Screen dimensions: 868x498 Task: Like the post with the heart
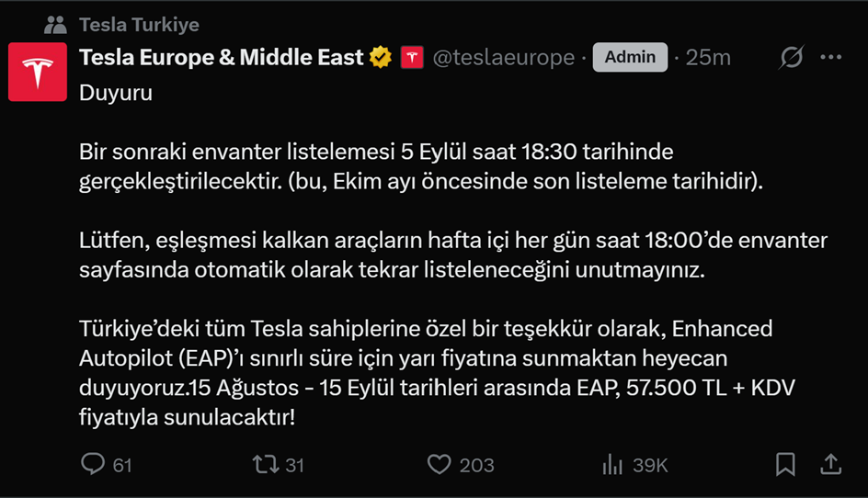pyautogui.click(x=441, y=464)
